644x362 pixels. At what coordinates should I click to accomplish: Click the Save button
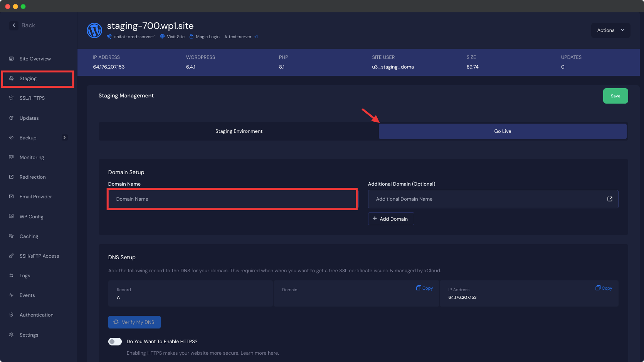point(615,96)
